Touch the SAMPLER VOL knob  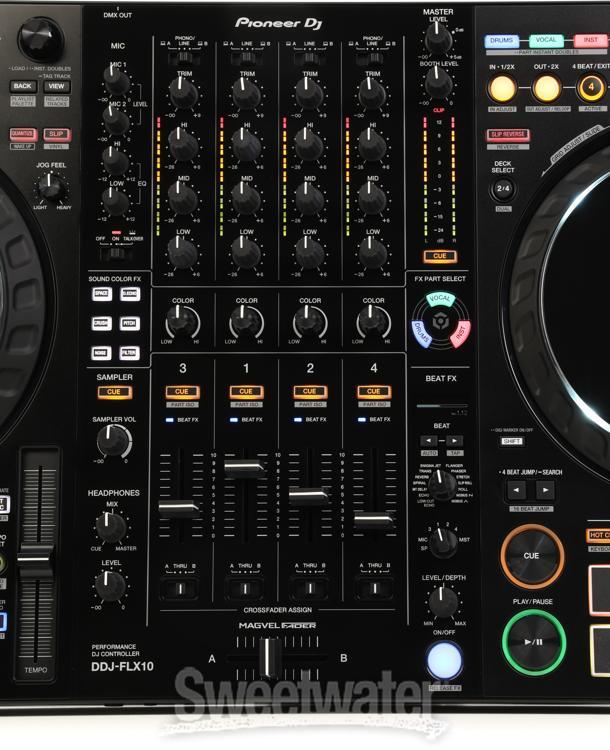(x=113, y=441)
